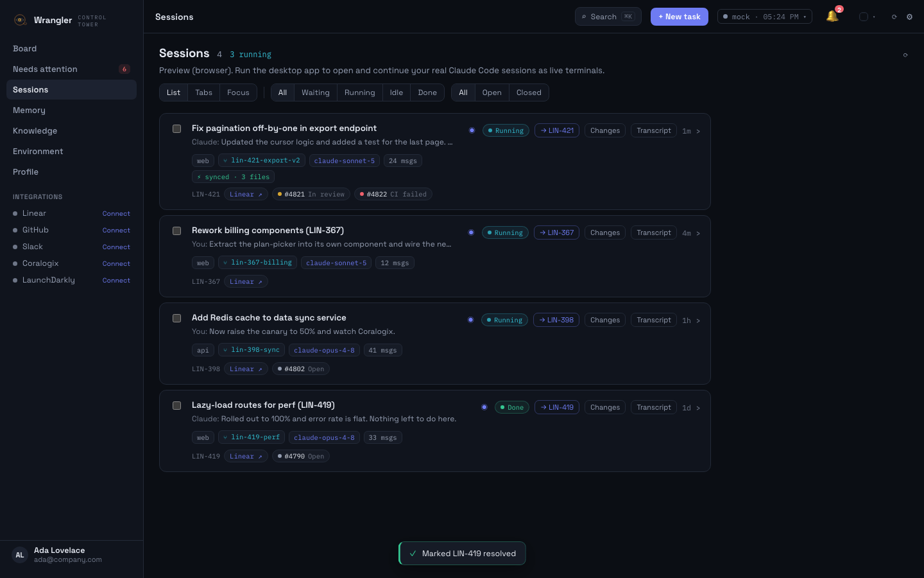The width and height of the screenshot is (924, 578).
Task: Open PR #4790 Open chip
Action: pos(300,456)
